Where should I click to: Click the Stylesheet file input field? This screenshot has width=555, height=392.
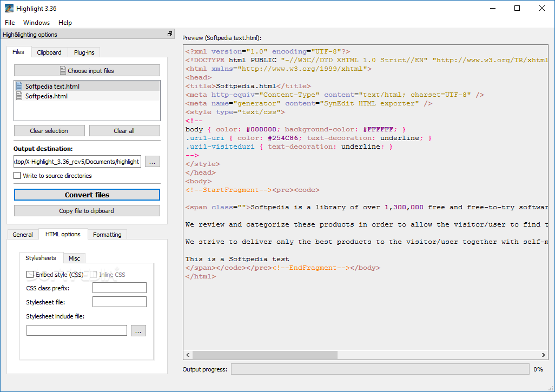pos(120,302)
